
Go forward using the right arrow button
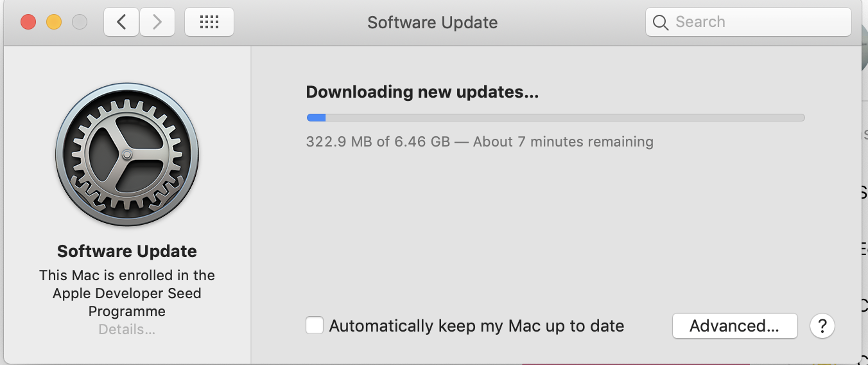(x=158, y=22)
